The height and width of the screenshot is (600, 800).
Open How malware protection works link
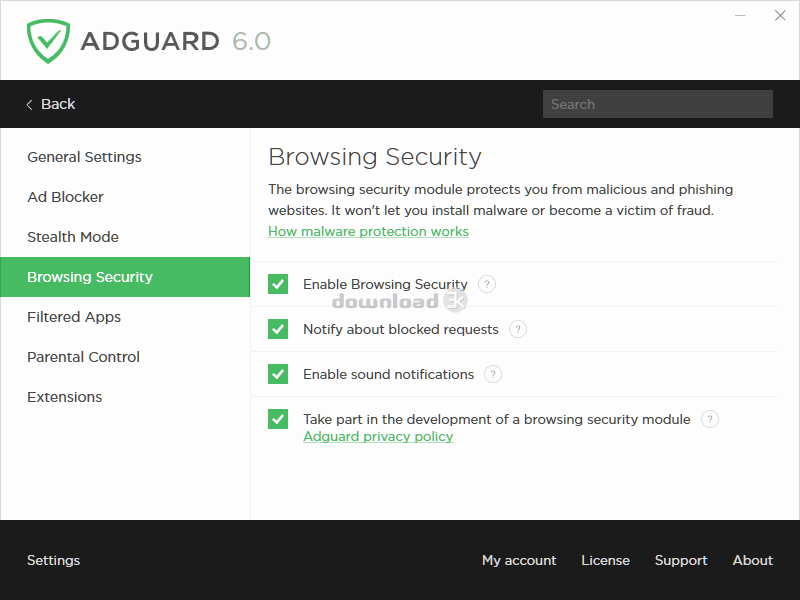tap(368, 231)
